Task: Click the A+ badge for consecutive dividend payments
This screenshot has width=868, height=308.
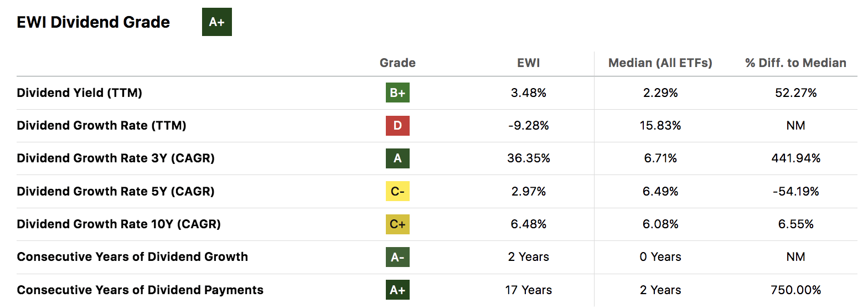Action: [397, 290]
